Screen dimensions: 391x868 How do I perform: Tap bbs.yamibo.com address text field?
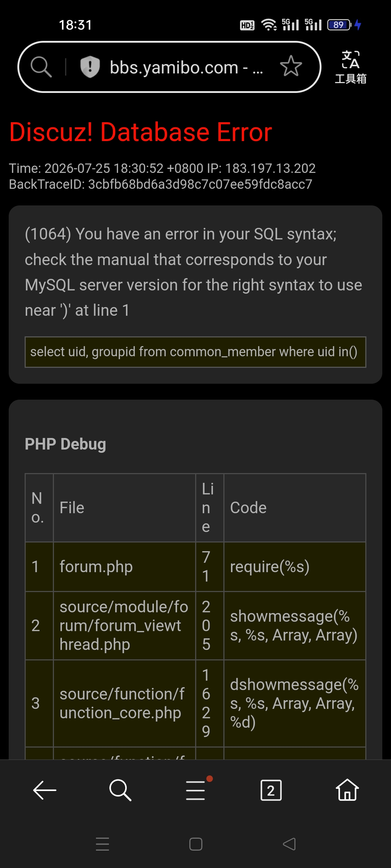pos(186,68)
